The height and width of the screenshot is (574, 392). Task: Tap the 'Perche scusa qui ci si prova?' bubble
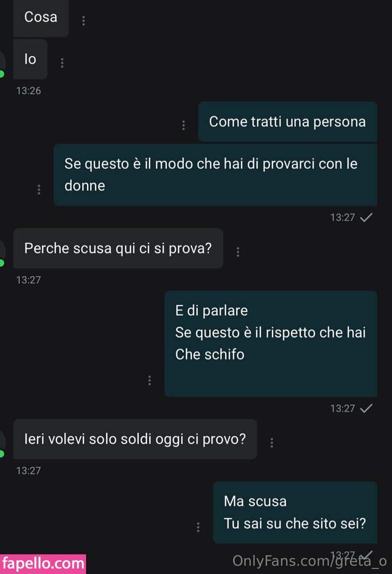[118, 248]
